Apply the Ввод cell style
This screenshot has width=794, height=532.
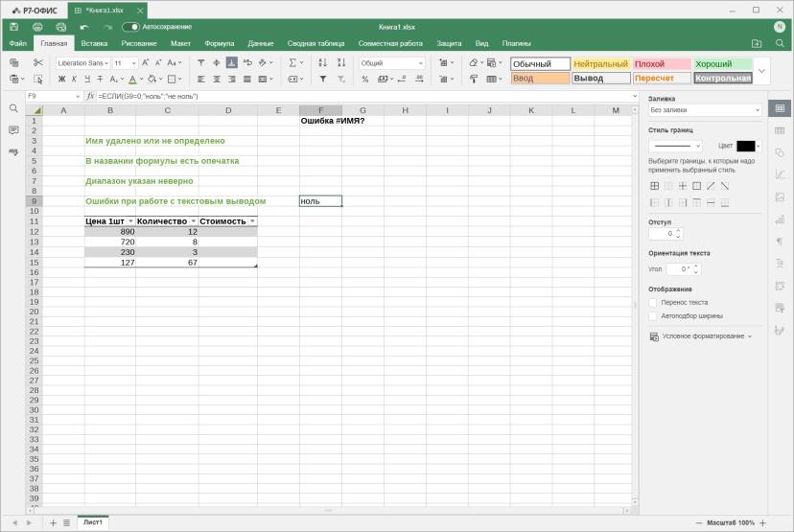540,78
